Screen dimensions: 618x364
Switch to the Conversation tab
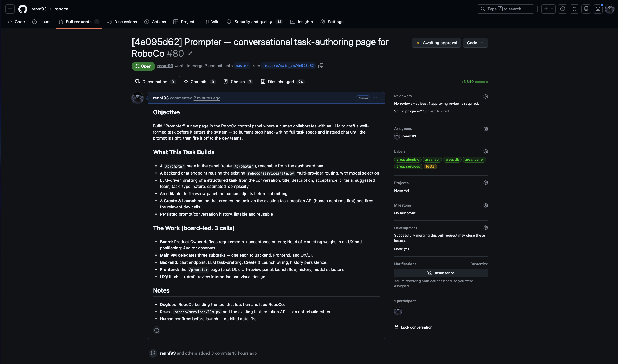156,82
